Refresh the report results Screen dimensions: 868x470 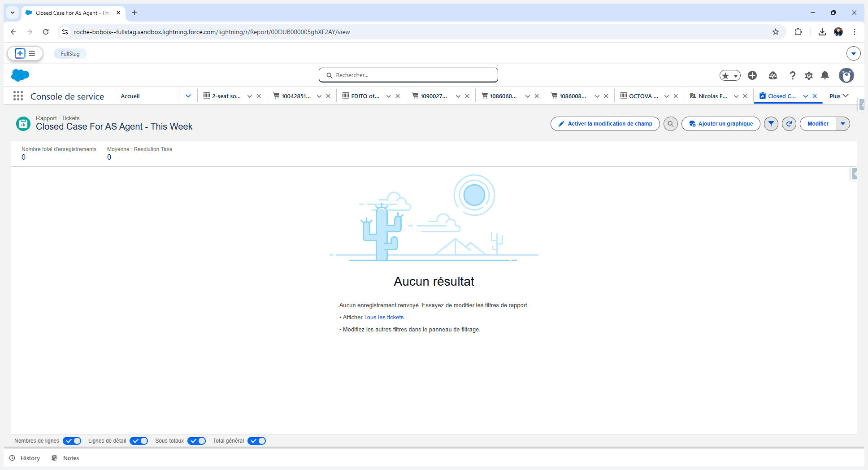(789, 124)
